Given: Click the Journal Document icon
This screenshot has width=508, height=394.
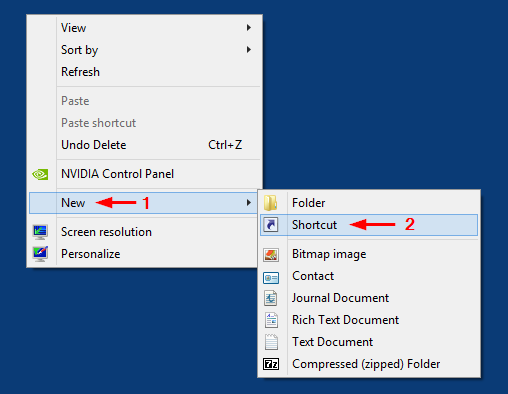Looking at the screenshot, I should tap(271, 298).
